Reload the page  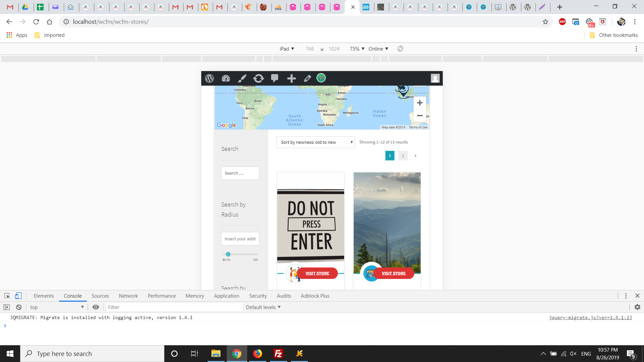[x=36, y=22]
